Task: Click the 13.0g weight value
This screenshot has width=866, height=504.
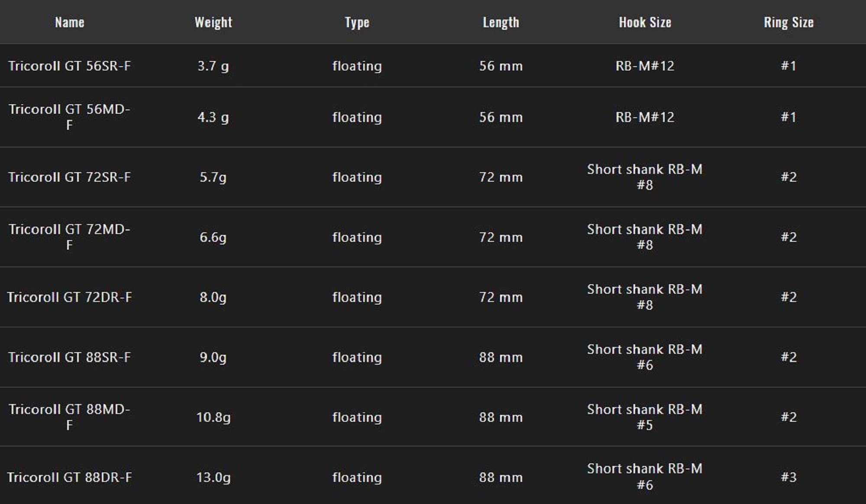Action: tap(213, 477)
